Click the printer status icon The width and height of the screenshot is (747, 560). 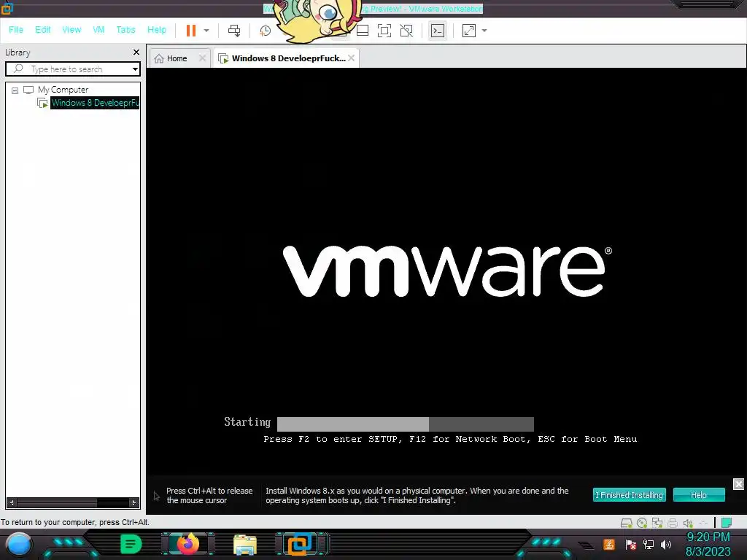click(x=673, y=523)
